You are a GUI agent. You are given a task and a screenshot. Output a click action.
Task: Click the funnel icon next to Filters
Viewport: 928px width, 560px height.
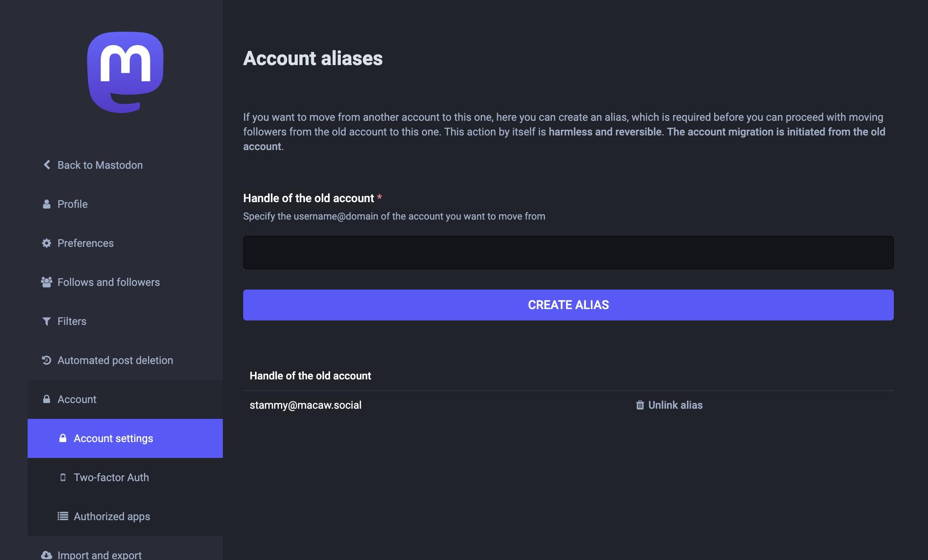pyautogui.click(x=47, y=321)
